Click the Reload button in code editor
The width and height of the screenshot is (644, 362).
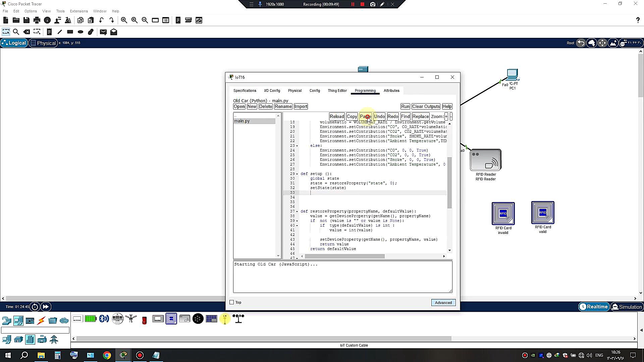pos(337,116)
